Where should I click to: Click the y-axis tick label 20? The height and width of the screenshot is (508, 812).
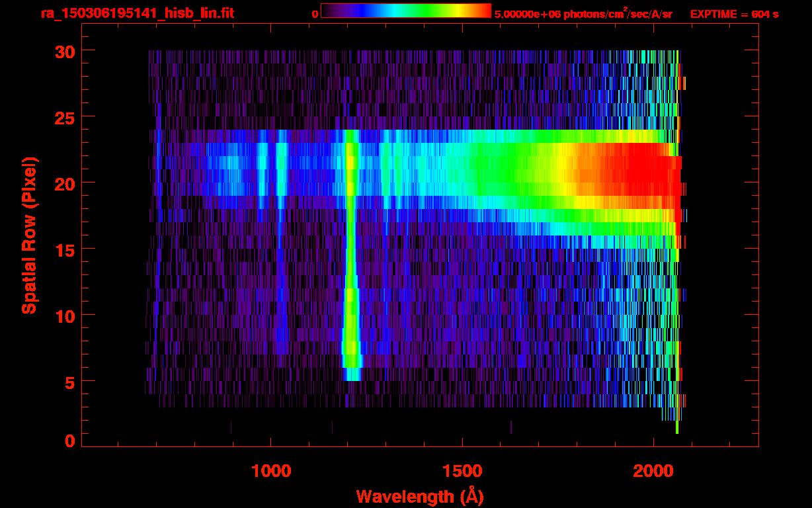pos(63,183)
